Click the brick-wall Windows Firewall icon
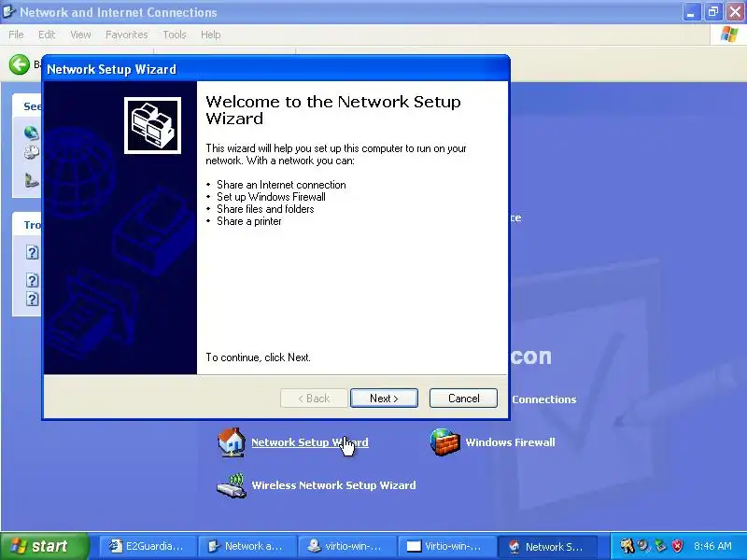Image resolution: width=747 pixels, height=560 pixels. tap(445, 441)
